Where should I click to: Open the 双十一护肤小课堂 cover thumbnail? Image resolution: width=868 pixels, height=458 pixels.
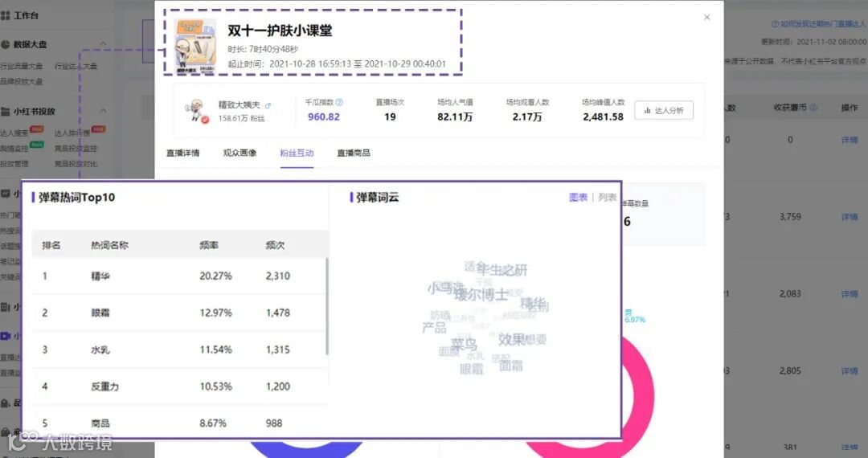click(195, 46)
